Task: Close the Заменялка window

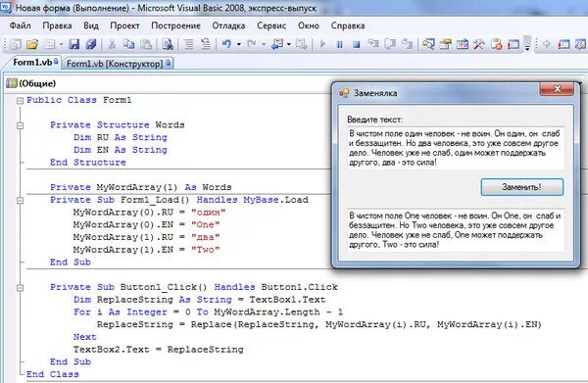Action: point(557,89)
